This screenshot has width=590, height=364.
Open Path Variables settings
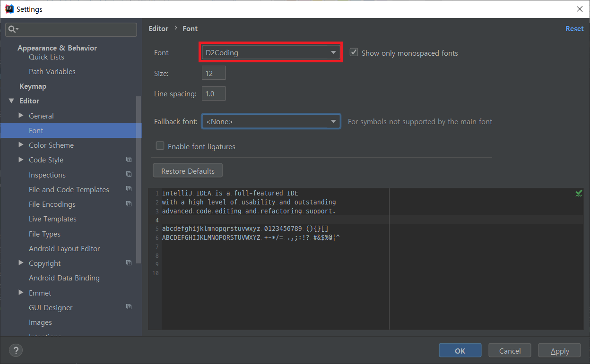pos(52,72)
